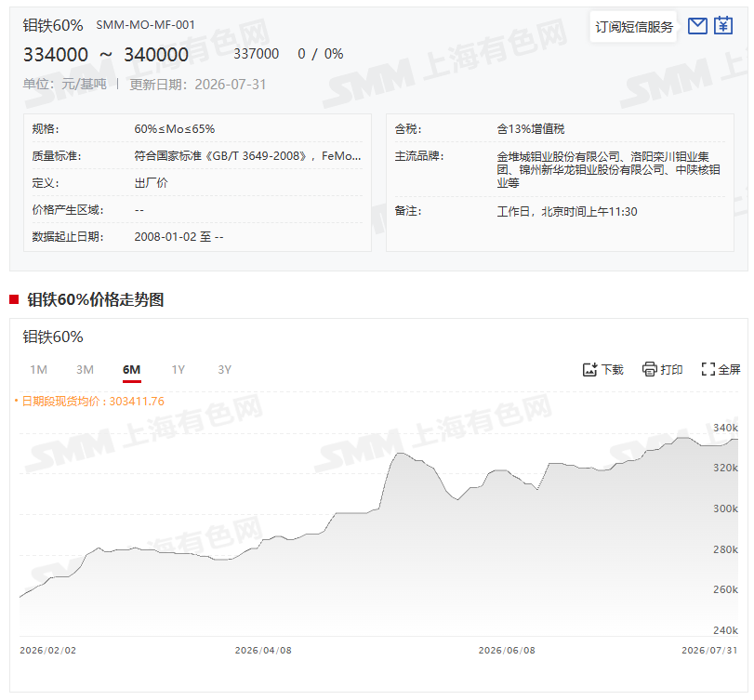Print the chart via 打印 label
The height and width of the screenshot is (700, 754).
point(671,369)
